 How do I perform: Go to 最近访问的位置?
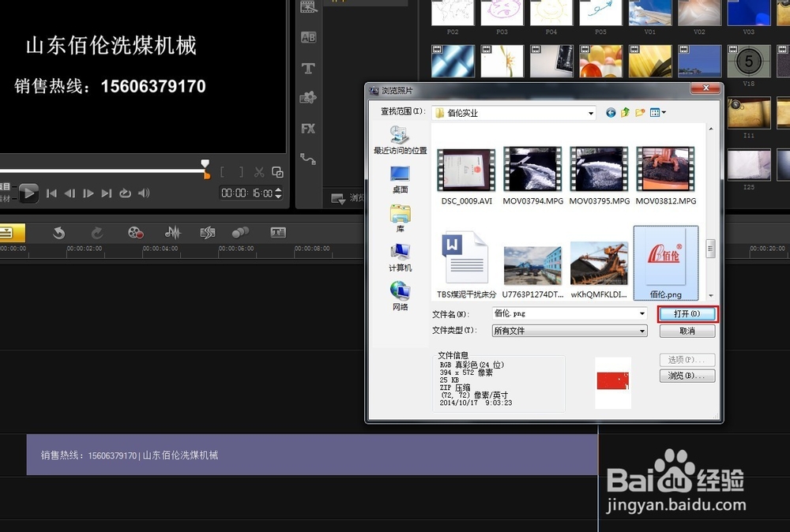[400, 140]
